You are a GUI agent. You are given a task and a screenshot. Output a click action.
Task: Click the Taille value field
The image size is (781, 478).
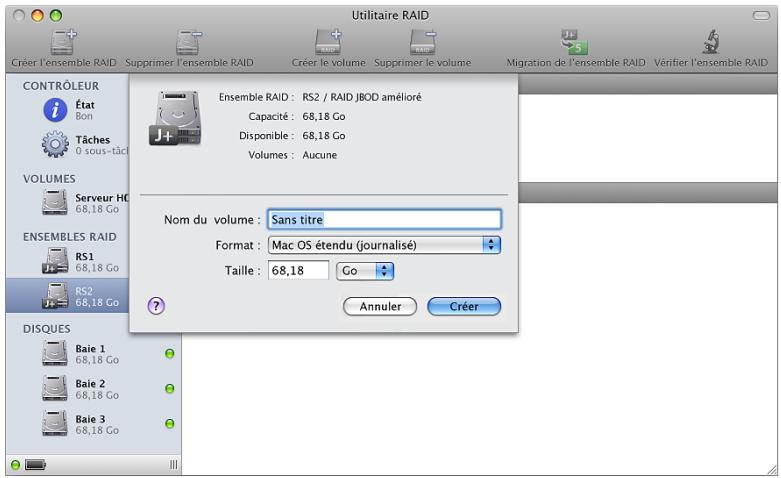pyautogui.click(x=298, y=270)
